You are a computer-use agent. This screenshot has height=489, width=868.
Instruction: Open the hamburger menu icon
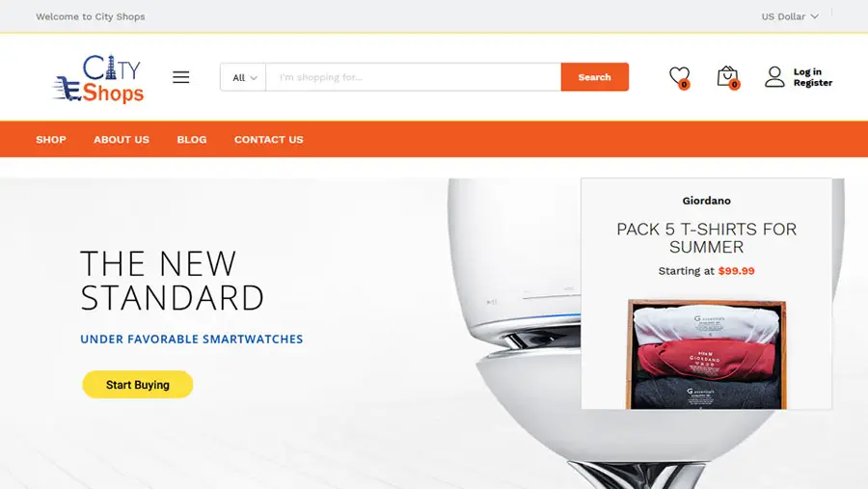[180, 77]
